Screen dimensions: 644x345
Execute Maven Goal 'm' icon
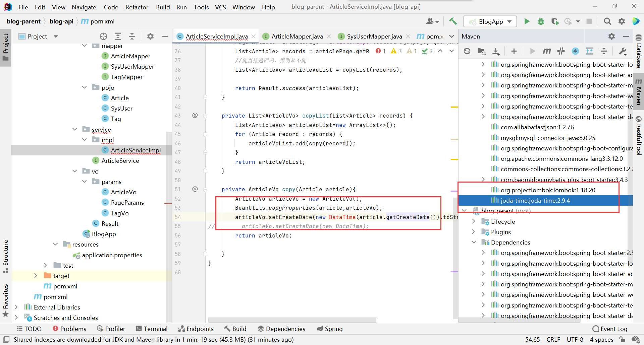[x=547, y=51]
